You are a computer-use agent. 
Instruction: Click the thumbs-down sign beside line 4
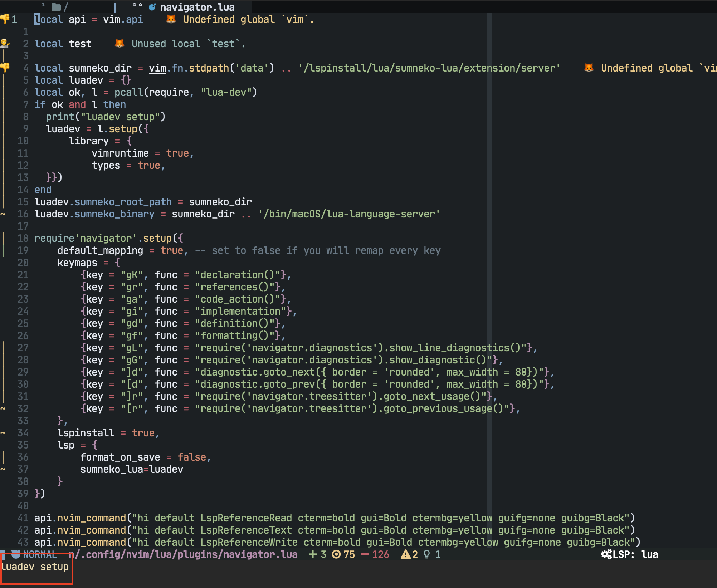(x=5, y=68)
